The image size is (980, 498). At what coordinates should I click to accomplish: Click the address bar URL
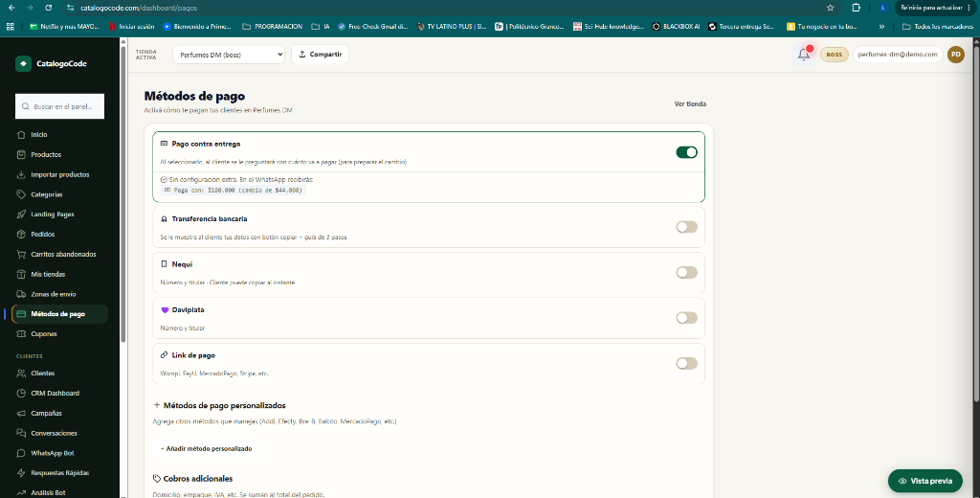tap(140, 8)
